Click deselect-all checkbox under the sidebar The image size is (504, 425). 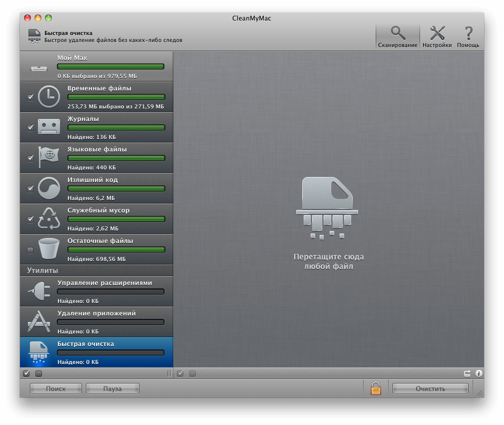(38, 373)
